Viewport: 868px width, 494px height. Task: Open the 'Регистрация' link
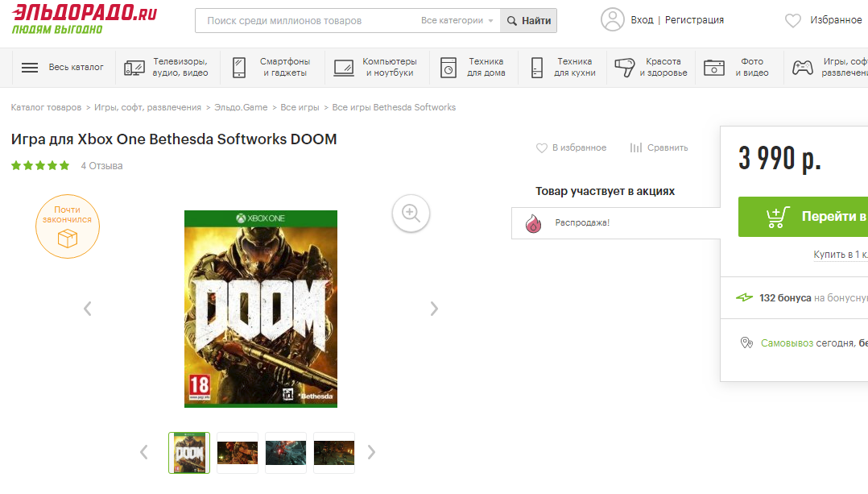(x=694, y=20)
